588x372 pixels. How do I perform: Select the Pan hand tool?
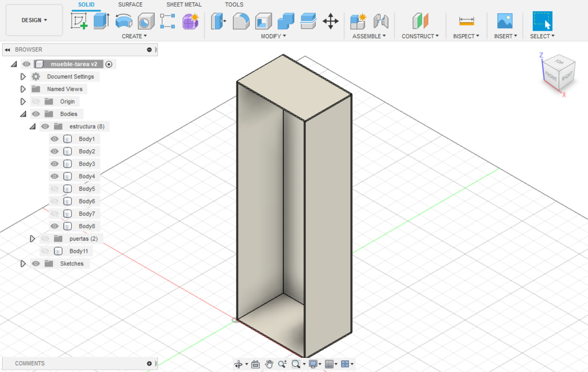pos(269,364)
